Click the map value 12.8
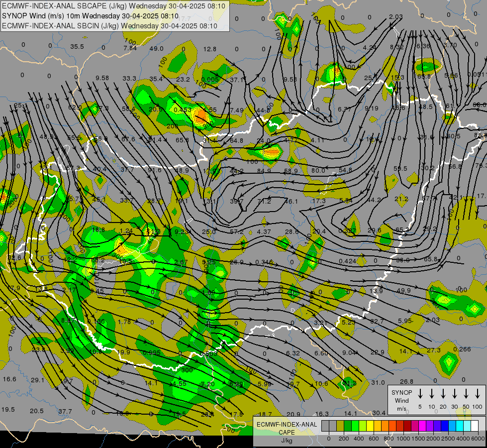The width and height of the screenshot is (487, 448). (209, 49)
